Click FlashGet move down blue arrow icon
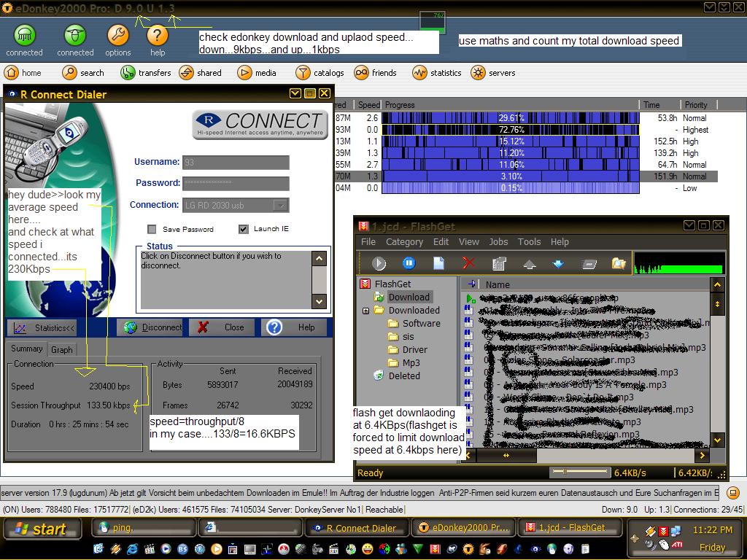Image resolution: width=747 pixels, height=560 pixels. (x=558, y=264)
